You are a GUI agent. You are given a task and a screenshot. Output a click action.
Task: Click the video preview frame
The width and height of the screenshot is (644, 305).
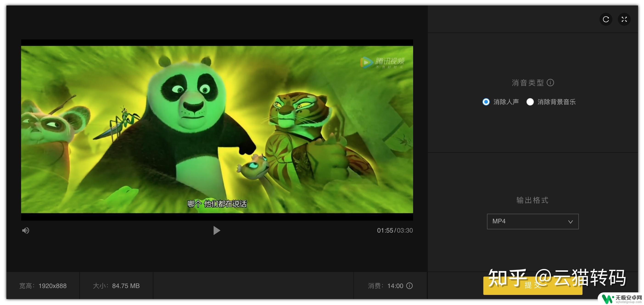(217, 130)
